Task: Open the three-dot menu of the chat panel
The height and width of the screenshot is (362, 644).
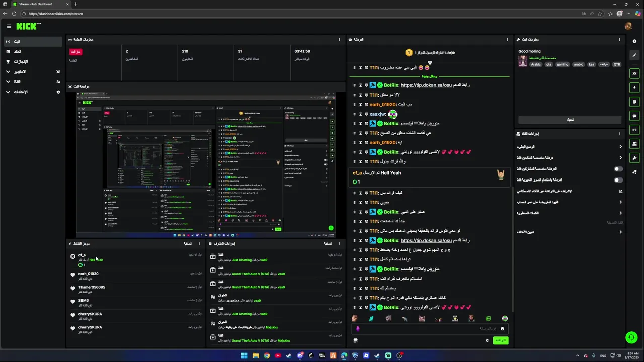Action: click(x=507, y=39)
